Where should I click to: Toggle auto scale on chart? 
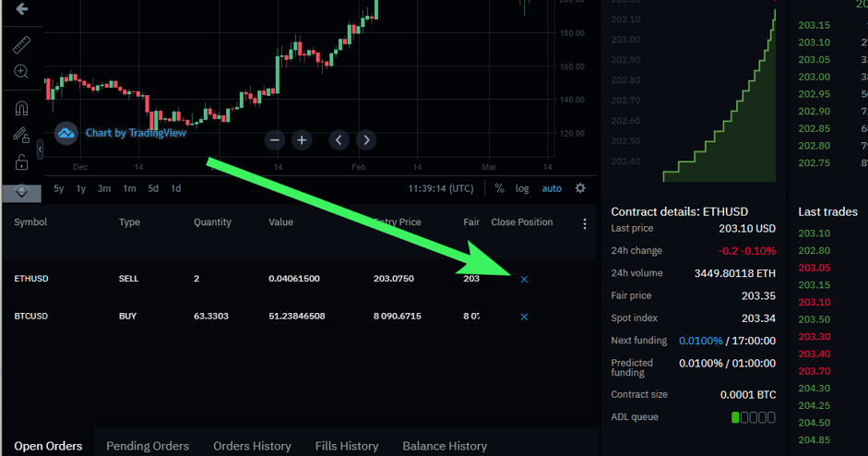coord(552,188)
